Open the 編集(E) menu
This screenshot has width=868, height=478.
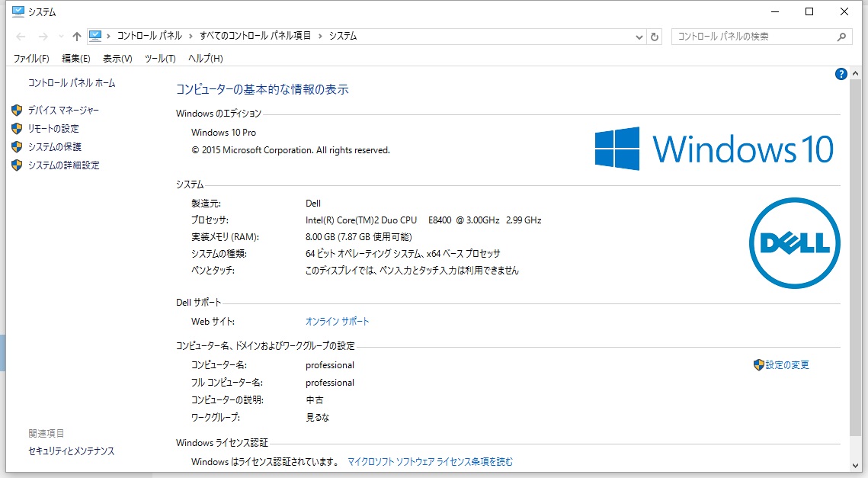coord(76,58)
